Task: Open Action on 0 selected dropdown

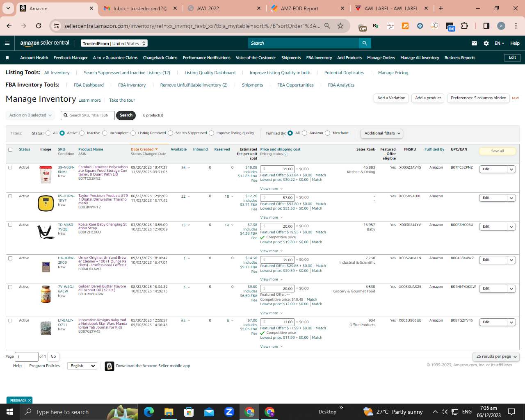Action: pos(30,115)
